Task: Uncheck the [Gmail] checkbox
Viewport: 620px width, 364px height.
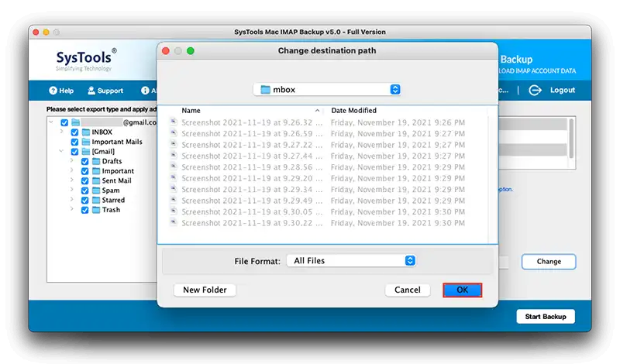Action: [x=74, y=152]
